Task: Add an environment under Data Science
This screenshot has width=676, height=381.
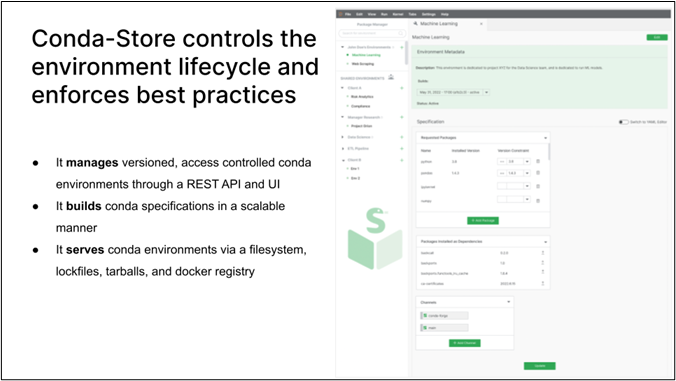Action: tap(402, 137)
